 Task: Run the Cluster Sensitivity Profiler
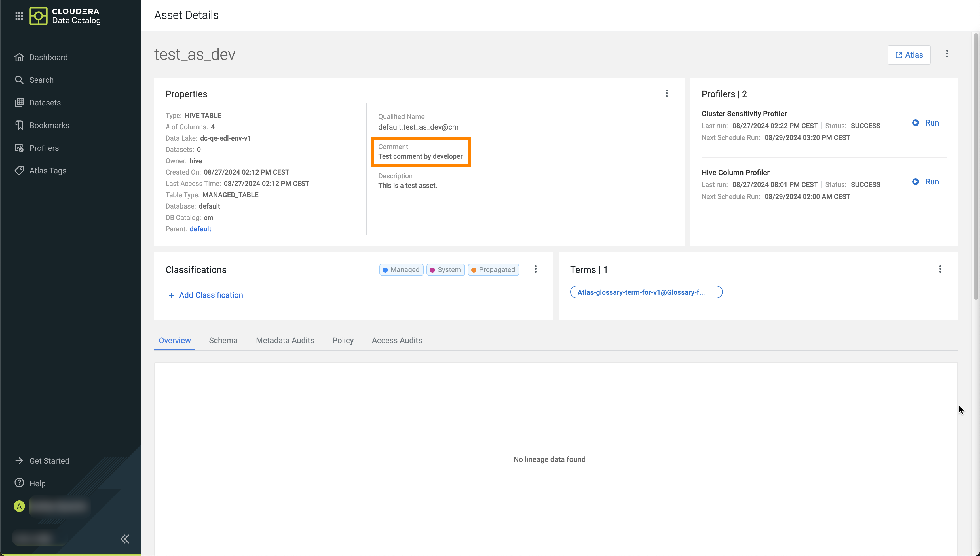click(x=926, y=123)
